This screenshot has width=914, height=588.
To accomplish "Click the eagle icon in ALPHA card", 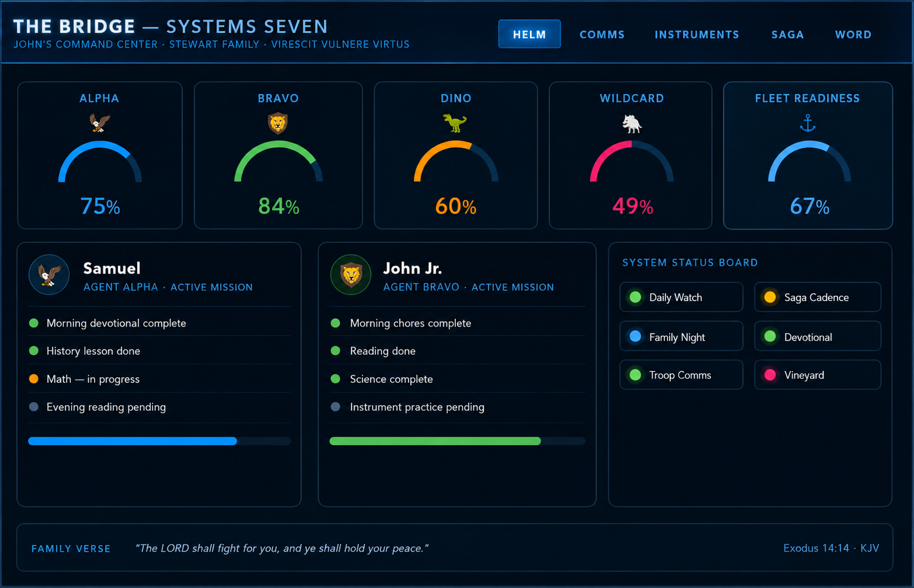I will [100, 123].
